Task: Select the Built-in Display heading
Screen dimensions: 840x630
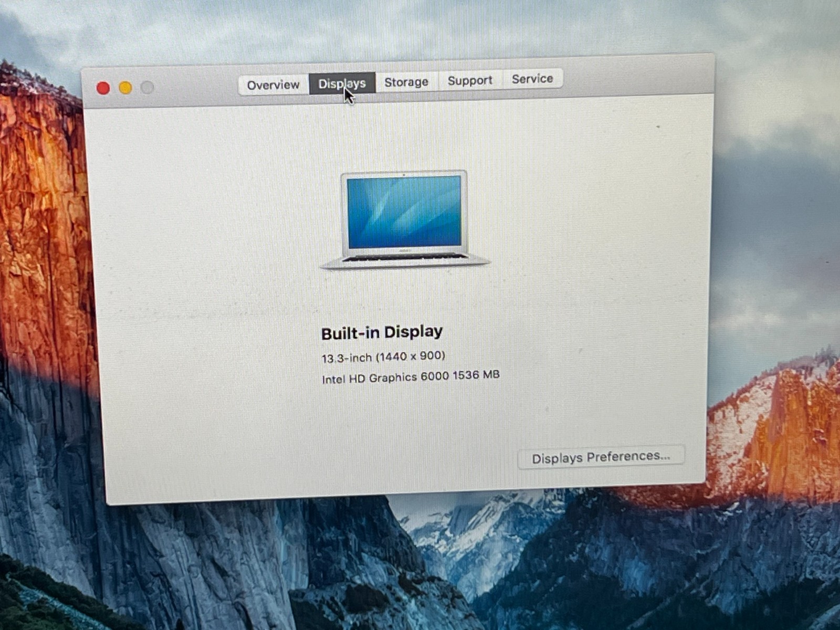Action: [x=382, y=333]
